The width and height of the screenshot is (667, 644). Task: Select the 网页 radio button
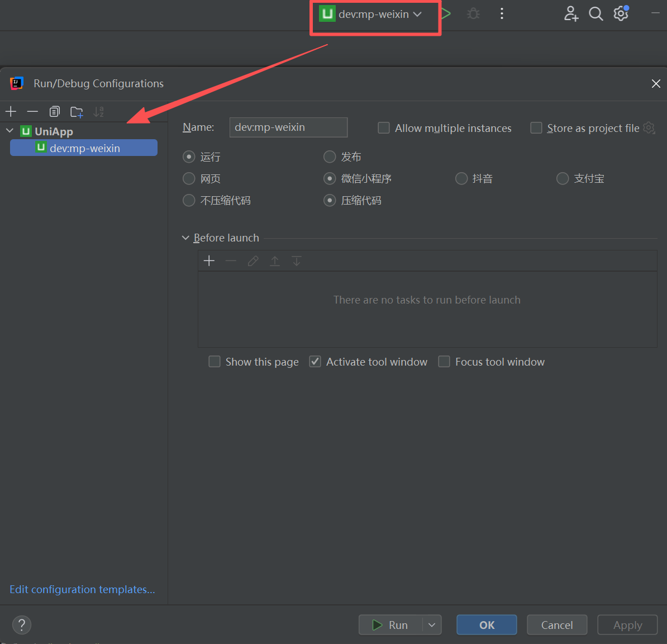point(189,178)
